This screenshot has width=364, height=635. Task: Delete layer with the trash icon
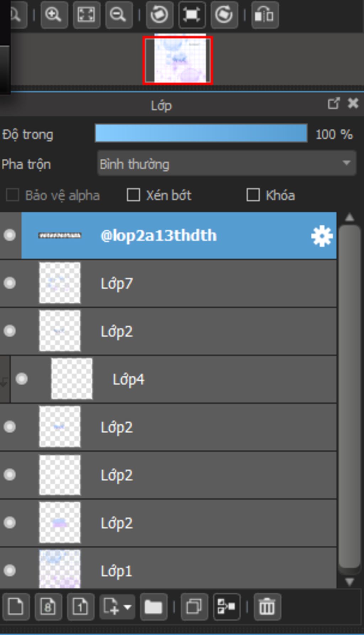point(267,607)
